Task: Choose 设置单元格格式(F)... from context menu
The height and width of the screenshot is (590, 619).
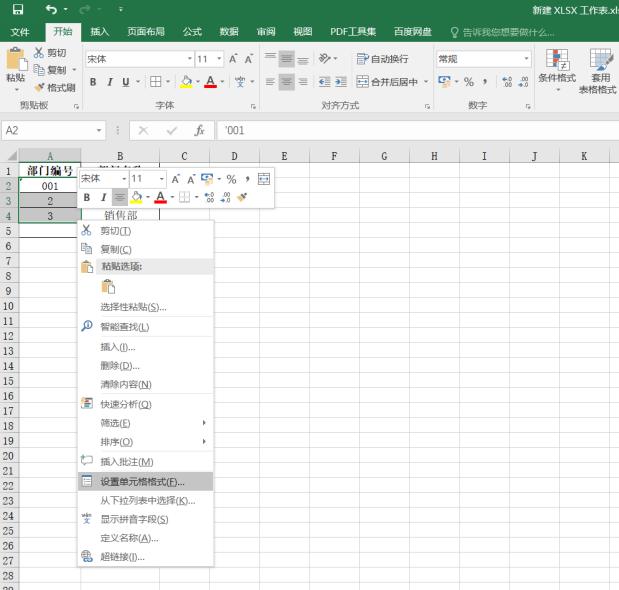Action: 145,481
